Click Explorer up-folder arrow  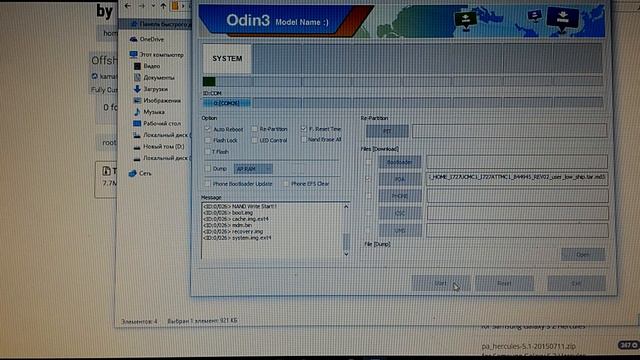pos(163,6)
